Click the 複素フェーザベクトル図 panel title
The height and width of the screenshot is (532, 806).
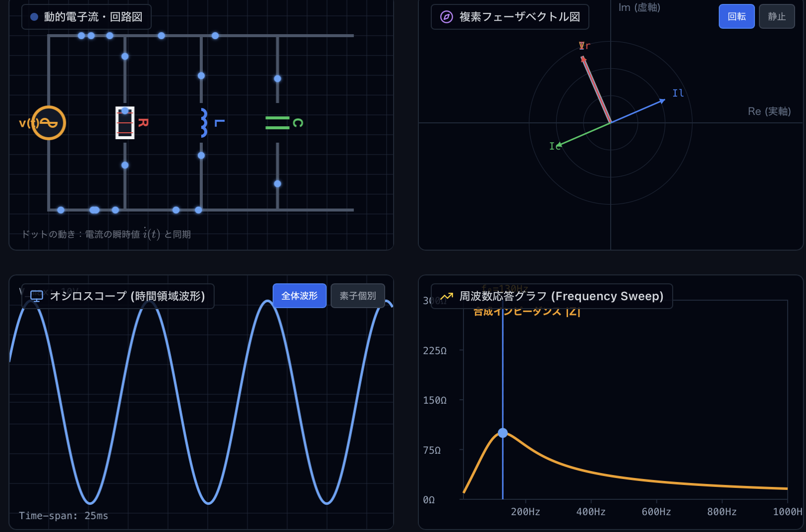(520, 17)
